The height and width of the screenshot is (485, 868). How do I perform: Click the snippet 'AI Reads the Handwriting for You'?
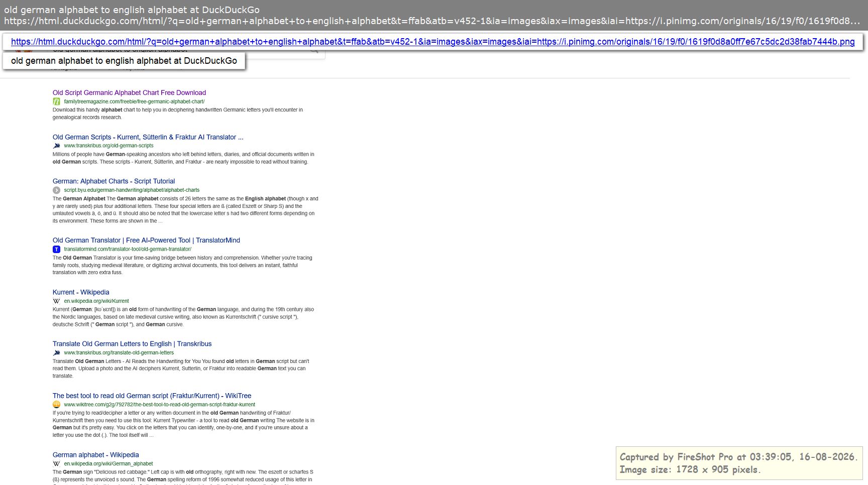click(x=181, y=369)
